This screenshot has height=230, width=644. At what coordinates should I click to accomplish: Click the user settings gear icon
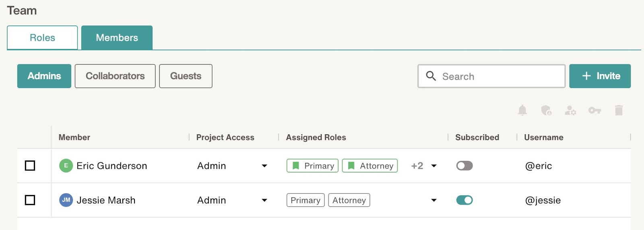click(x=570, y=110)
